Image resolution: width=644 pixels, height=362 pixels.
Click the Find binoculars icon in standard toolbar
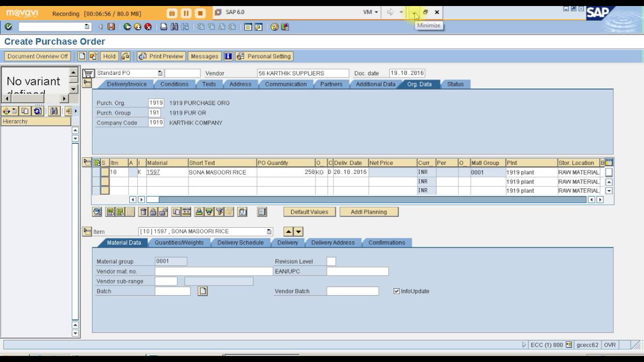174,27
